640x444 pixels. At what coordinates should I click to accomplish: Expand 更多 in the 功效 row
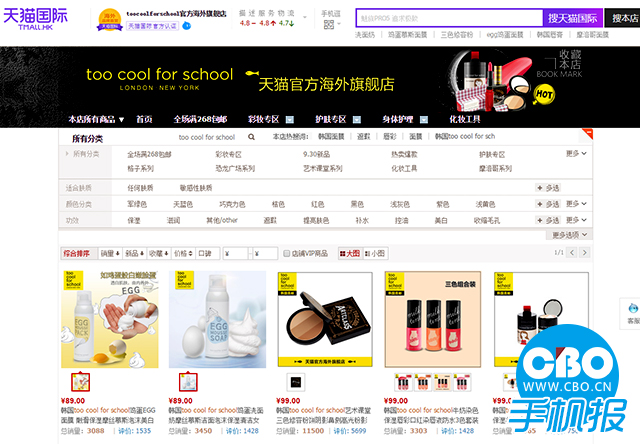(x=576, y=220)
